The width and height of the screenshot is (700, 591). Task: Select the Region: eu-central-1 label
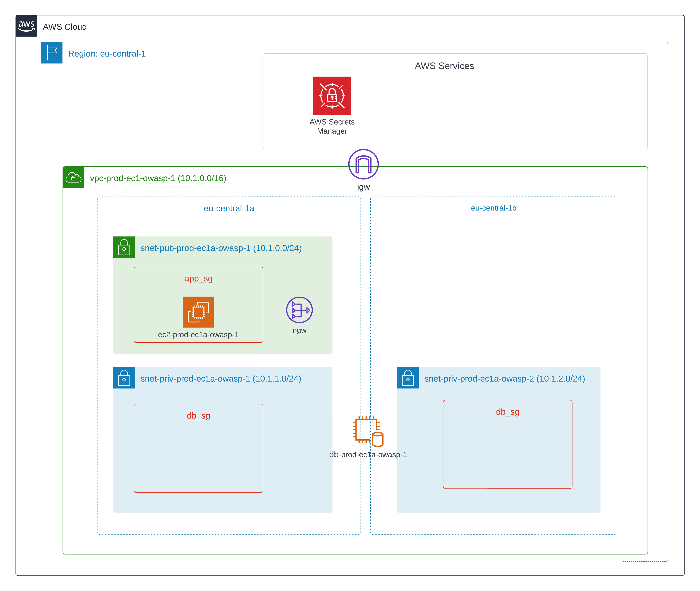(107, 54)
